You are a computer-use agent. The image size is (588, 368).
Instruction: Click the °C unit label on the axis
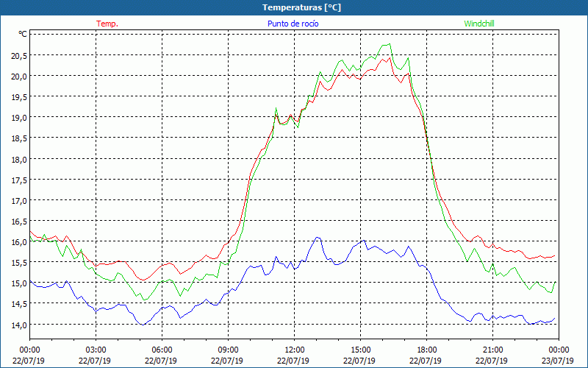[x=23, y=34]
